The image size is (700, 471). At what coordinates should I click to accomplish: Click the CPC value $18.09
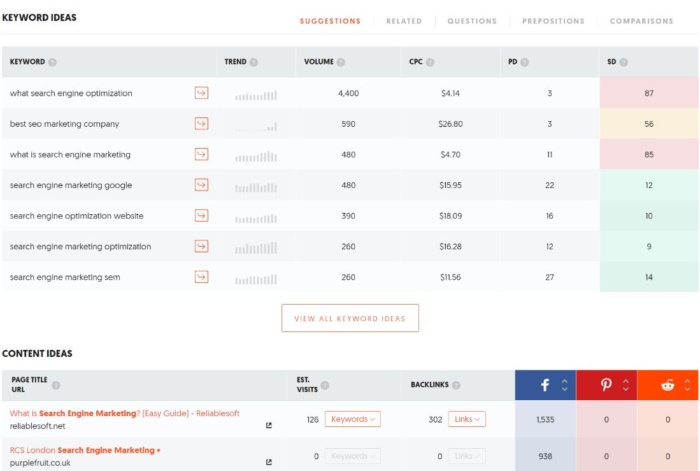point(450,216)
